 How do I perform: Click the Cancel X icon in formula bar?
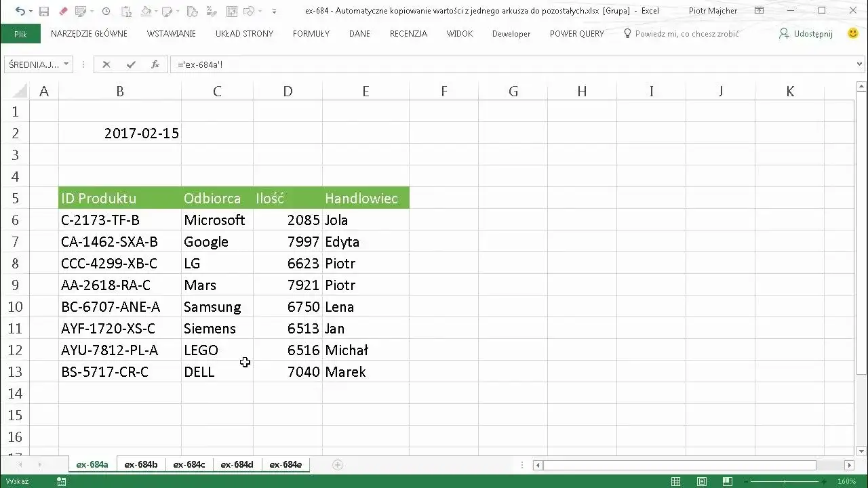click(x=106, y=64)
